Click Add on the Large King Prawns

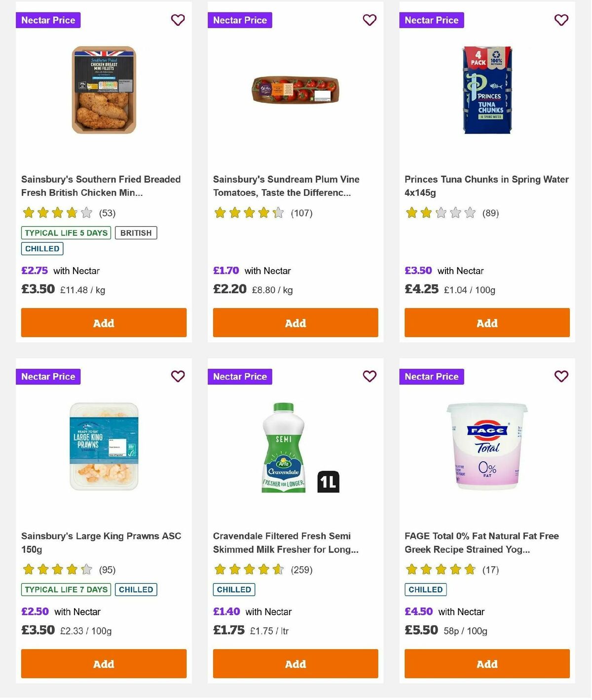point(103,664)
